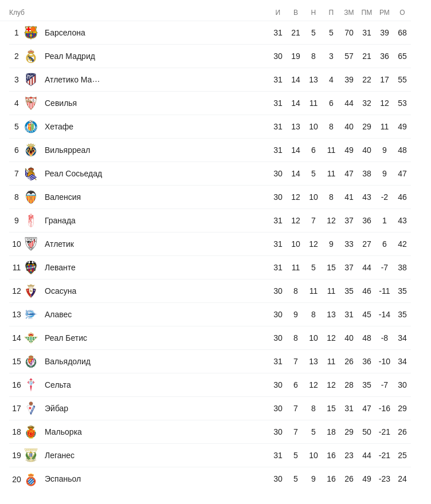
Task: Click the Клуб column header
Action: click(17, 13)
